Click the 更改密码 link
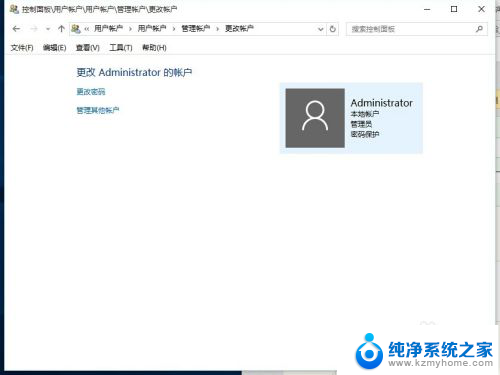Image resolution: width=500 pixels, height=375 pixels. click(91, 92)
